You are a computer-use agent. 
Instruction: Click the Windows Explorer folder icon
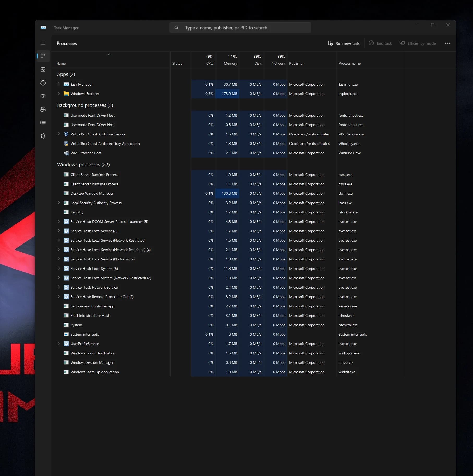66,94
